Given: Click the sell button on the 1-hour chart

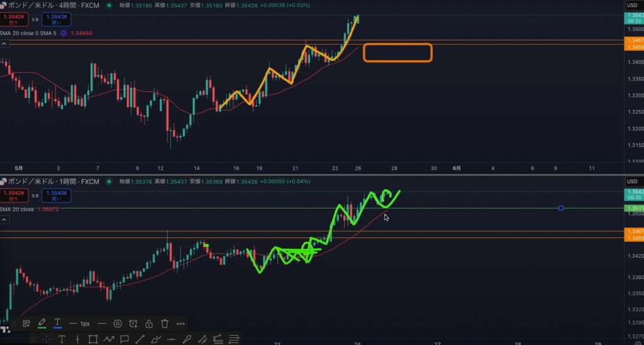Looking at the screenshot, I should tap(14, 195).
